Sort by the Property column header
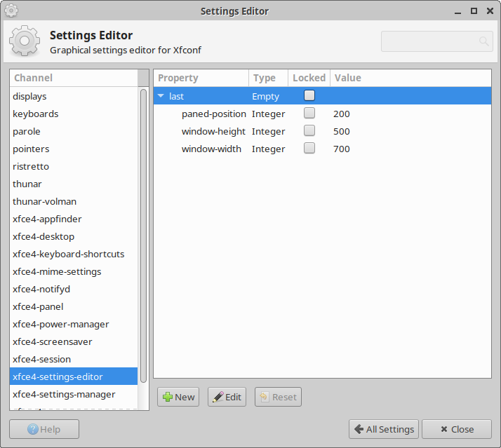Screen dimensions: 501x448 pos(201,78)
